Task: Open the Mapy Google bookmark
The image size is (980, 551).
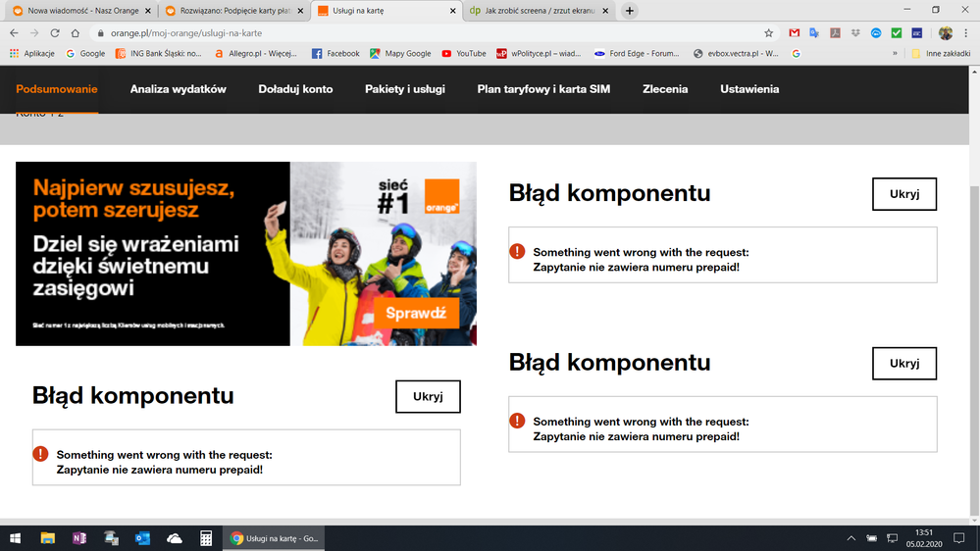Action: (x=400, y=54)
